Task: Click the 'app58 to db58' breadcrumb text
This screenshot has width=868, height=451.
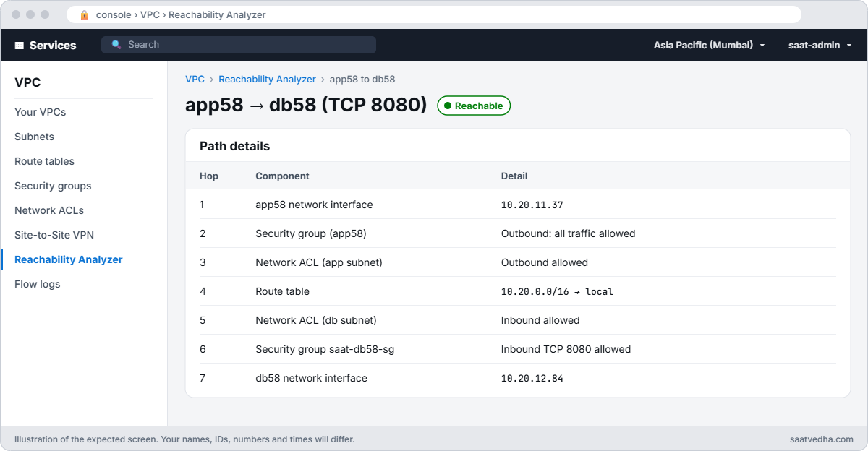Action: pyautogui.click(x=362, y=79)
